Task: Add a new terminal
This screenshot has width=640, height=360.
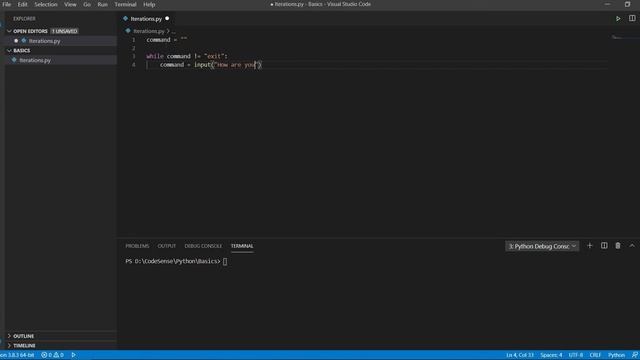Action: pos(589,246)
